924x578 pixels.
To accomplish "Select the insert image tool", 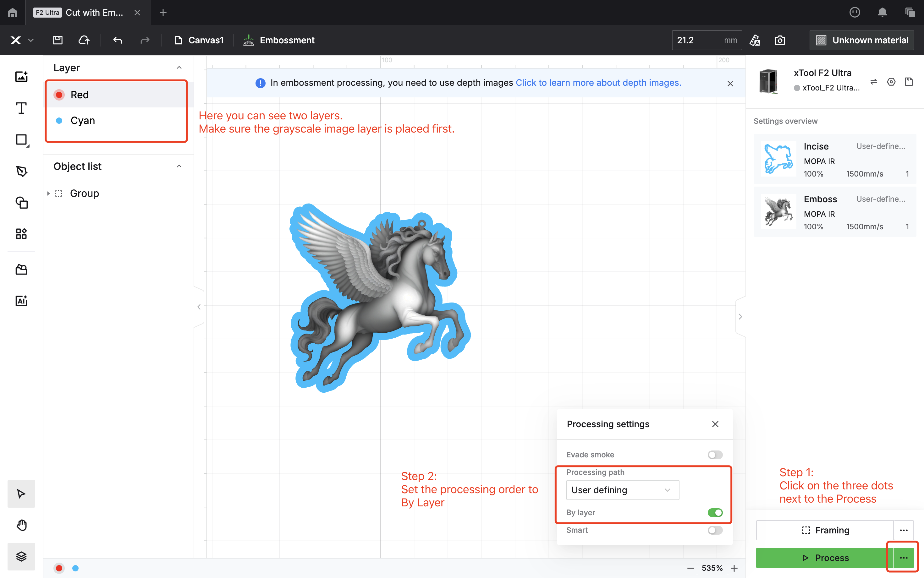I will 21,76.
